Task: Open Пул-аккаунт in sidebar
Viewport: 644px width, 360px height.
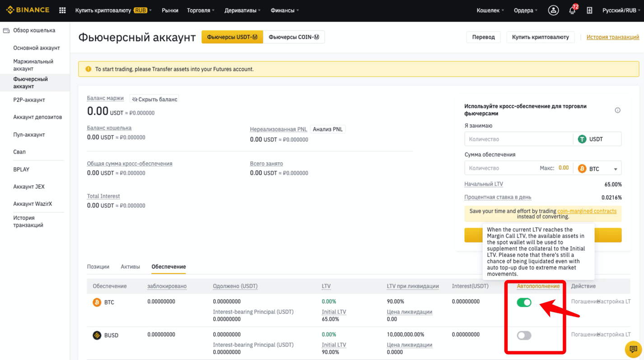Action: [29, 135]
